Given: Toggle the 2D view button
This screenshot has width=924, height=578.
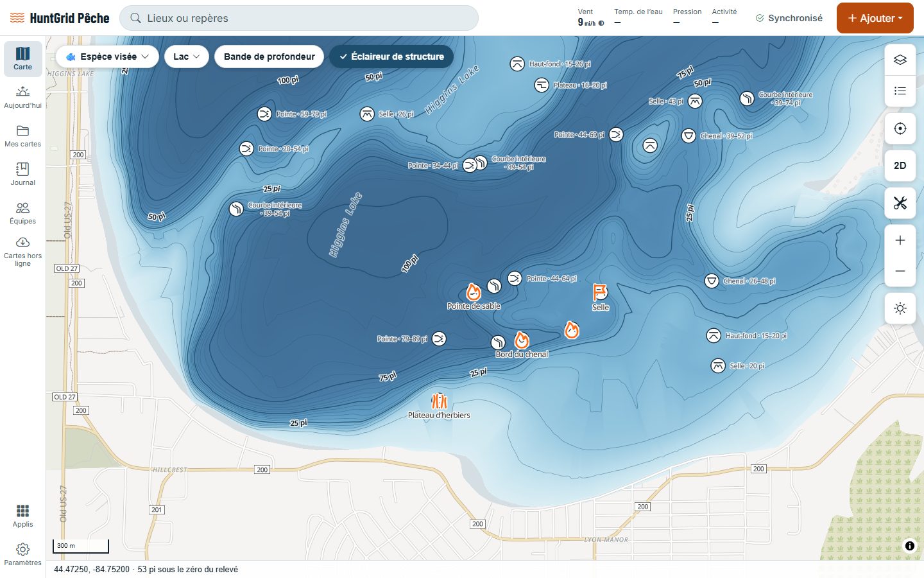Looking at the screenshot, I should 900,166.
